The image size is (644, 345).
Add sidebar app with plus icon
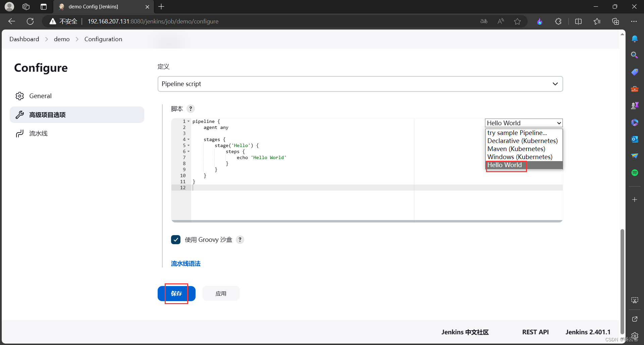pyautogui.click(x=635, y=200)
